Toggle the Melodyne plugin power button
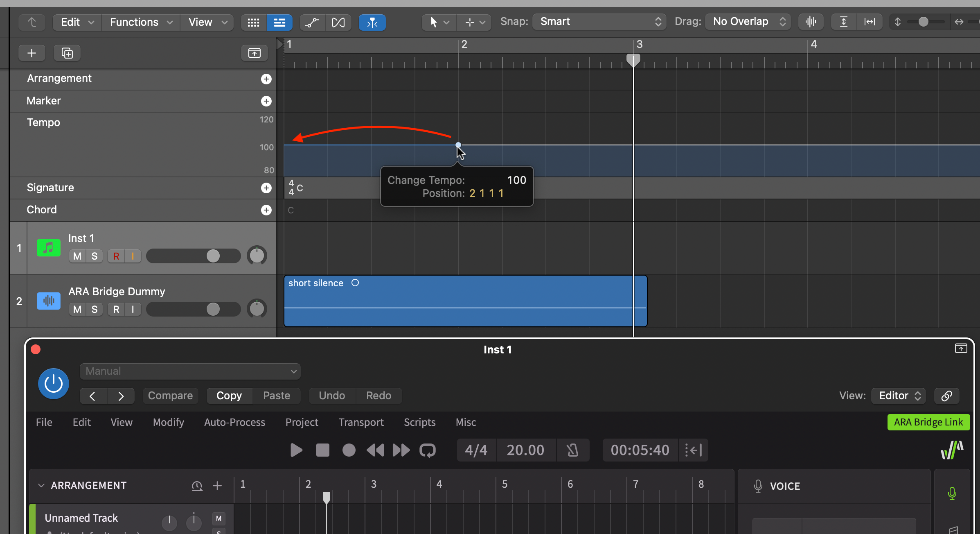 53,384
